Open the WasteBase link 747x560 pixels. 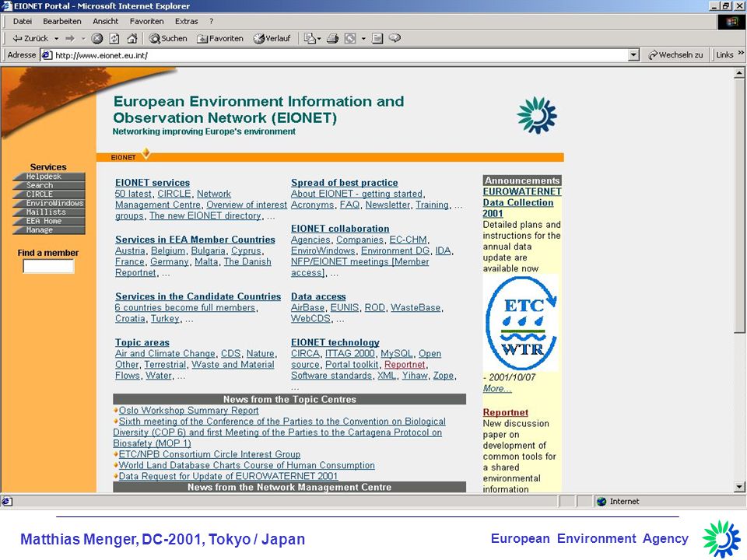tap(416, 308)
